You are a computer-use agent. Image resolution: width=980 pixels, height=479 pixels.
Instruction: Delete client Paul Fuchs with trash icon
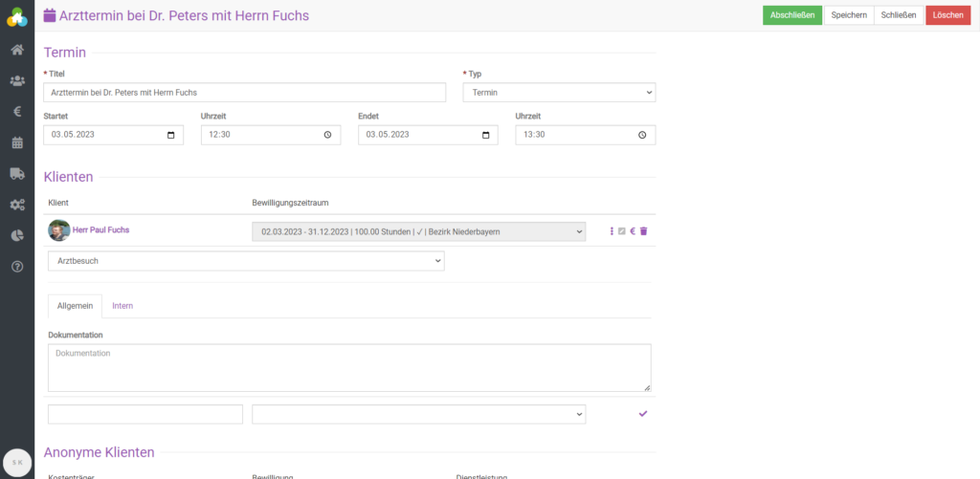pyautogui.click(x=644, y=231)
